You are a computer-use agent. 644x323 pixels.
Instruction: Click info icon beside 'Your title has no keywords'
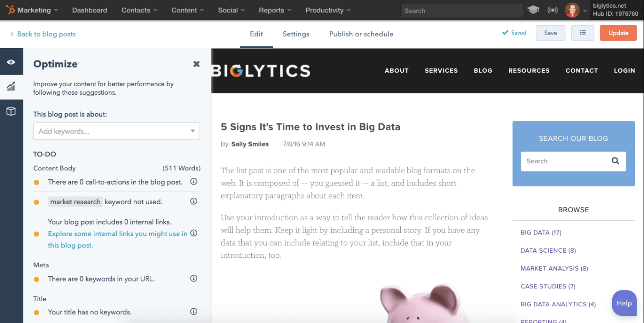(194, 312)
